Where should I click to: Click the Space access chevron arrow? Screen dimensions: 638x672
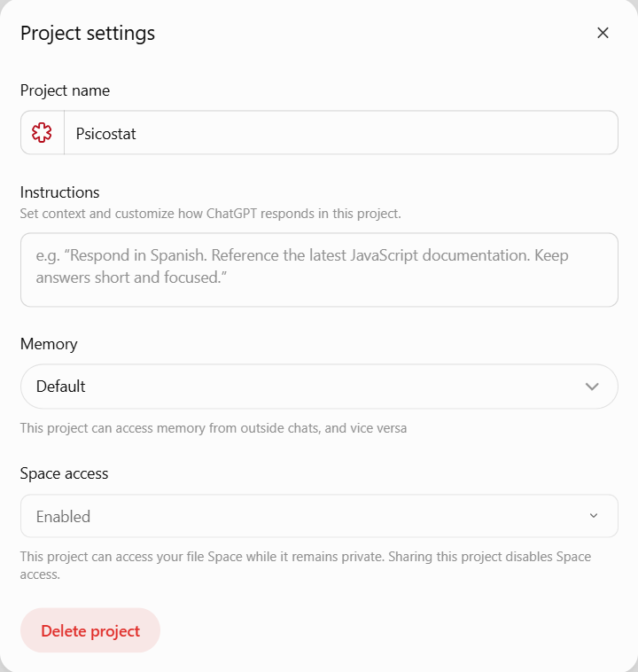coord(594,516)
